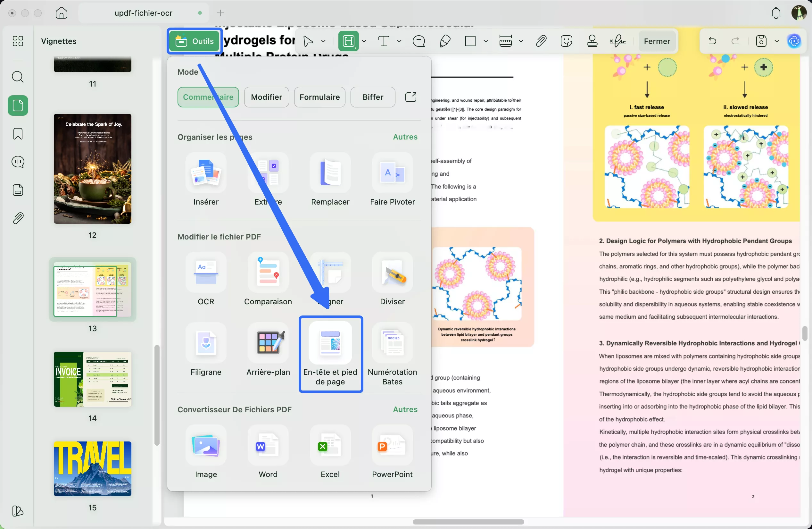The width and height of the screenshot is (812, 529).
Task: Select the signature tool in the toolbar
Action: (618, 41)
